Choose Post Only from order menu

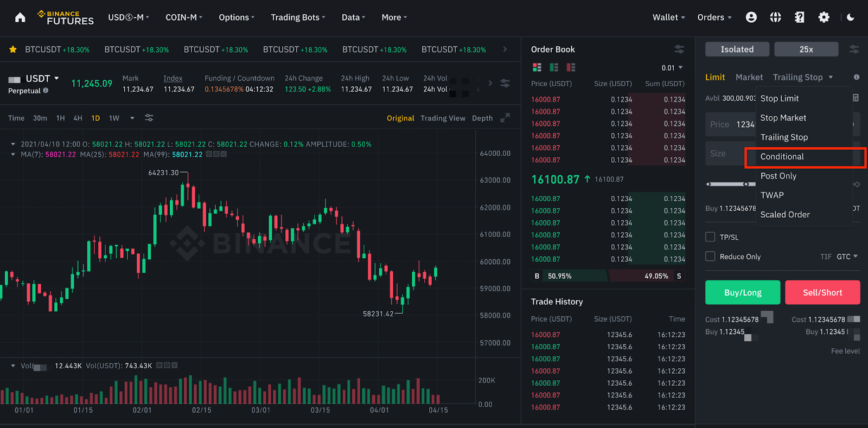pos(804,176)
